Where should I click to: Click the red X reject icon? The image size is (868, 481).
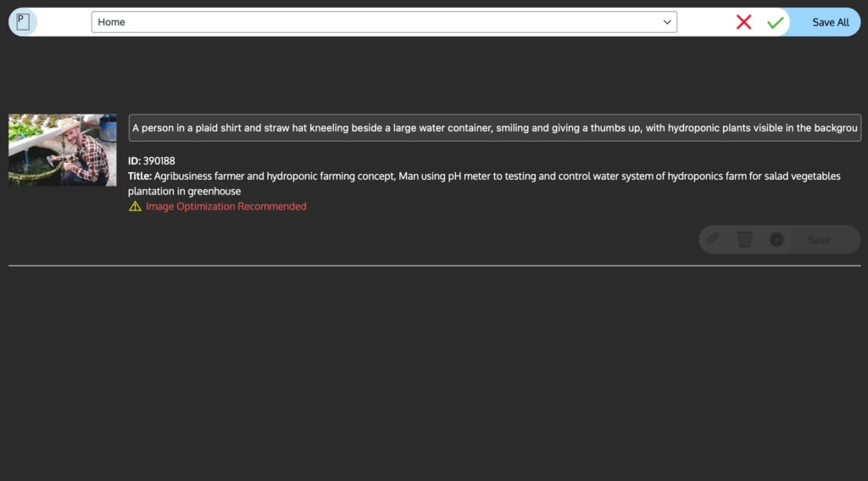743,22
